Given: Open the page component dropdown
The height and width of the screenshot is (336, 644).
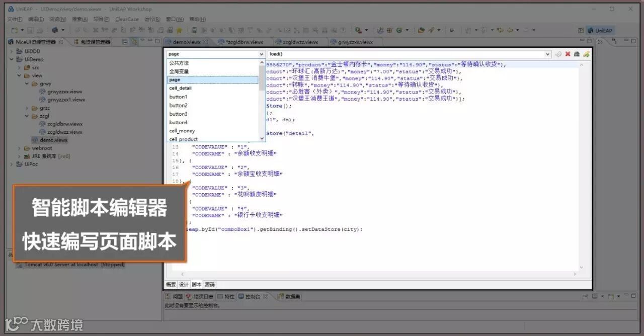Looking at the screenshot, I should point(261,54).
